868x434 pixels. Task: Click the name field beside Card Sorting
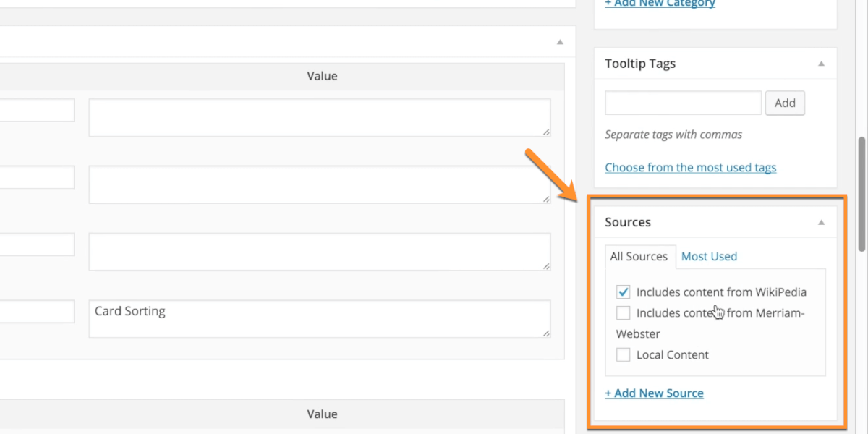point(36,312)
